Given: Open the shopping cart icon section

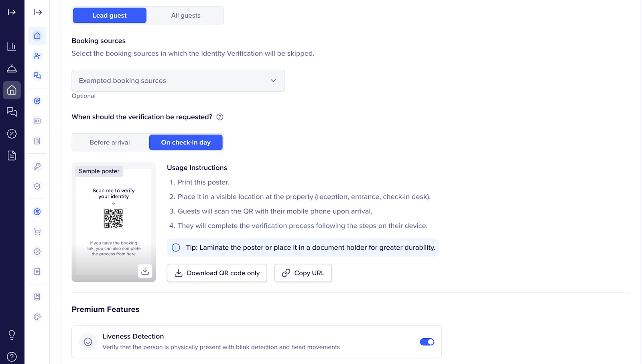Looking at the screenshot, I should (37, 232).
